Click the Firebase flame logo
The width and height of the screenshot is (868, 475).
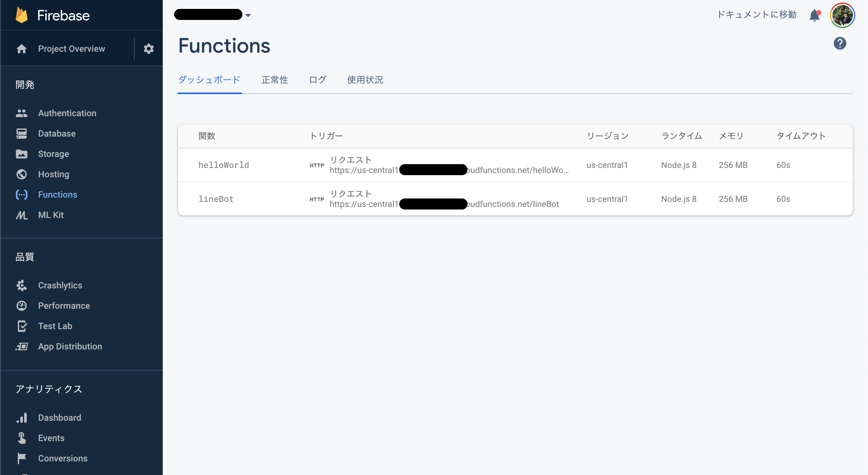[x=22, y=15]
